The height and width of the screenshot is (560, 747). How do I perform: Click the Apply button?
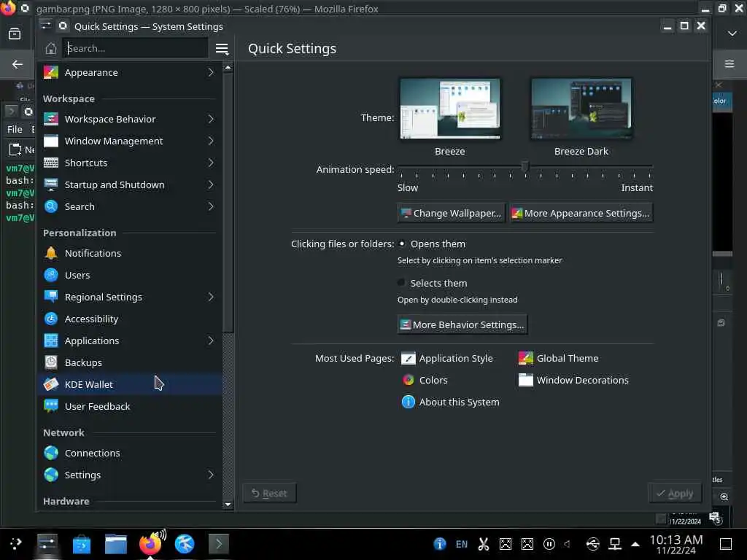[x=675, y=494]
